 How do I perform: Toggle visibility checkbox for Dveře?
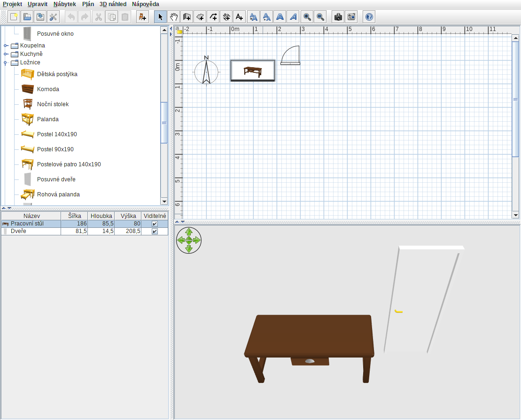(155, 231)
